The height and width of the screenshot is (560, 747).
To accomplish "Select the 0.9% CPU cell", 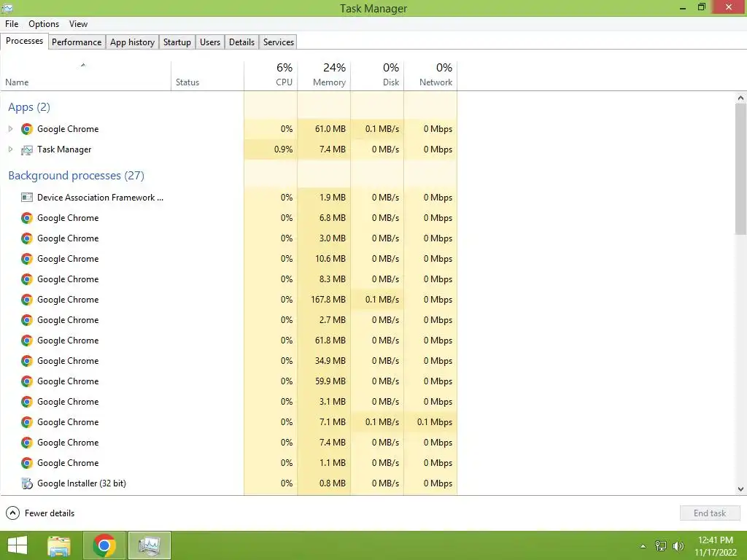I will pos(271,149).
